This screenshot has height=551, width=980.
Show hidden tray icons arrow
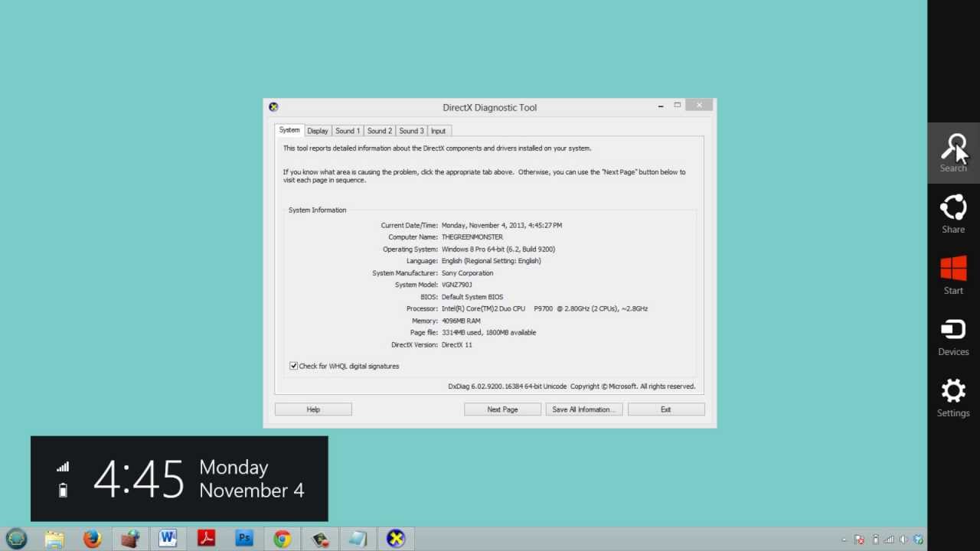(x=844, y=540)
